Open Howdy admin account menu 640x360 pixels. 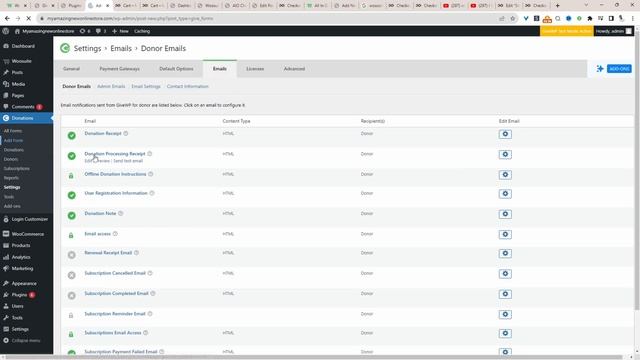point(613,31)
